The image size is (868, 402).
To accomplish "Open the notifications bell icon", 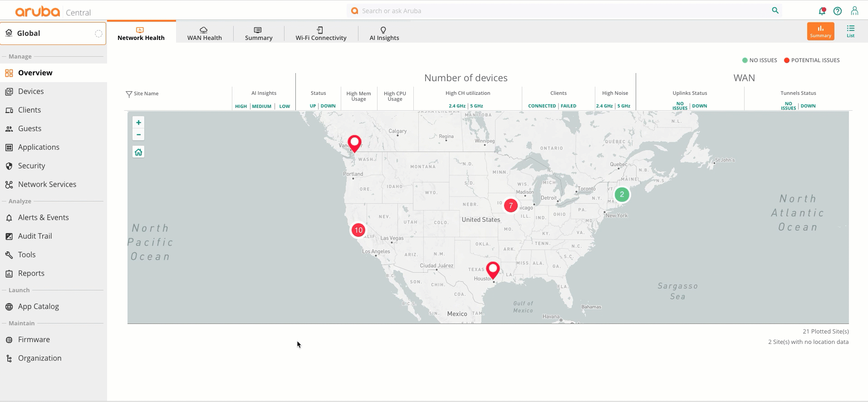I will pos(822,11).
